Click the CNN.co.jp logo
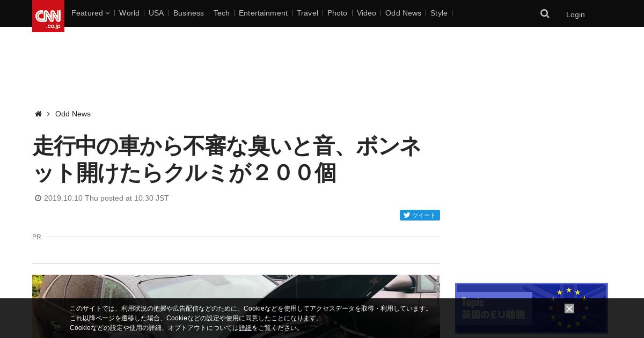This screenshot has width=644, height=338. click(48, 16)
